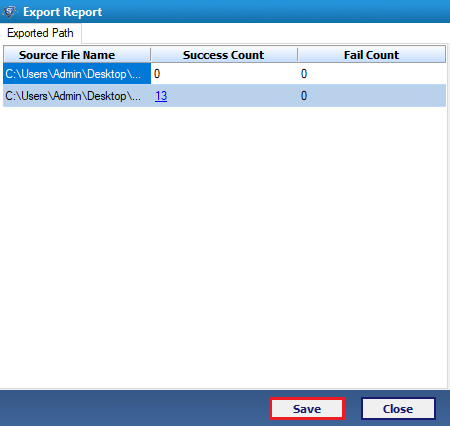Viewport: 450px width, 426px height.
Task: Select the second row source file path
Action: tap(77, 96)
